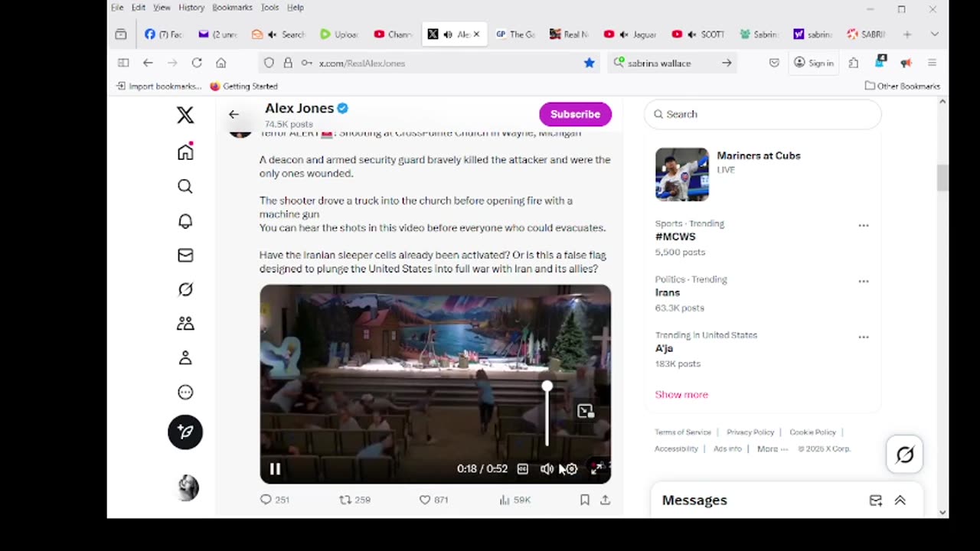The width and height of the screenshot is (980, 551).
Task: Open Grok icon in left sidebar
Action: [x=185, y=289]
